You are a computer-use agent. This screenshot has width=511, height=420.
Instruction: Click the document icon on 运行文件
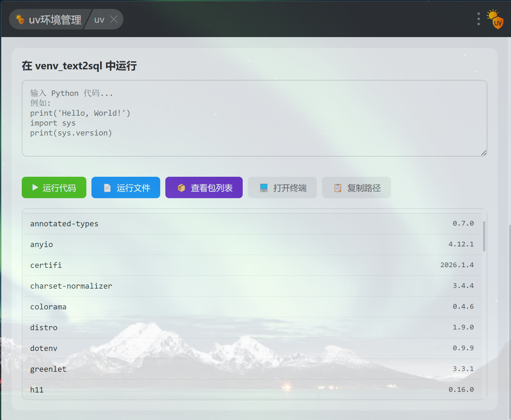107,188
